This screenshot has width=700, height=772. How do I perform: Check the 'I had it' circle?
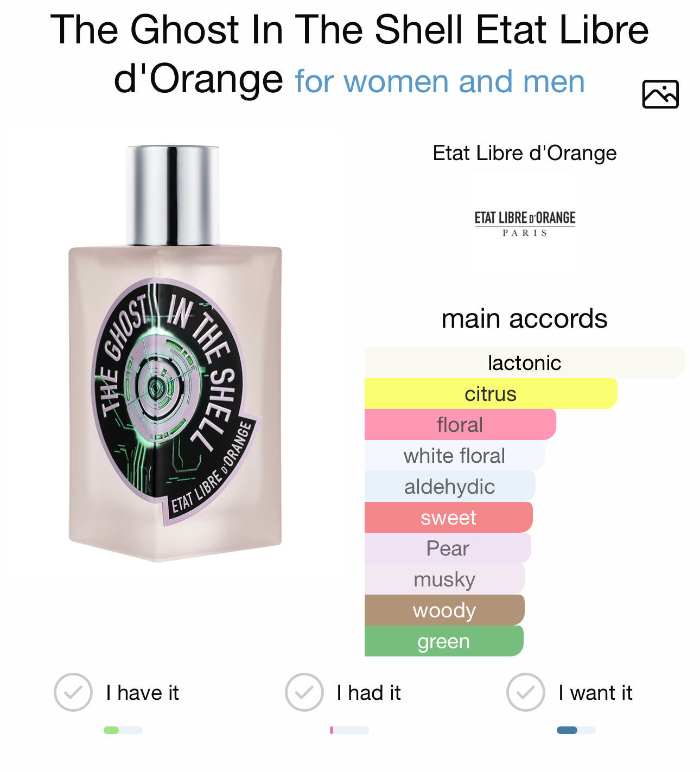point(304,692)
